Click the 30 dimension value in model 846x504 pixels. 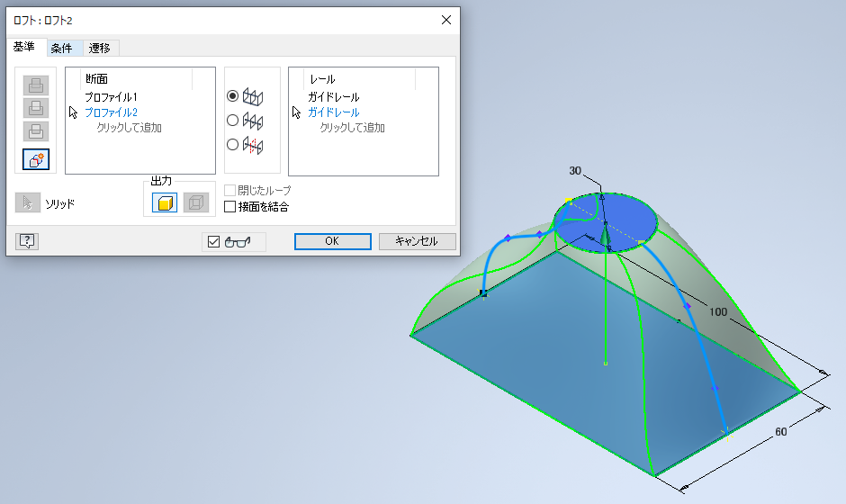click(x=575, y=170)
